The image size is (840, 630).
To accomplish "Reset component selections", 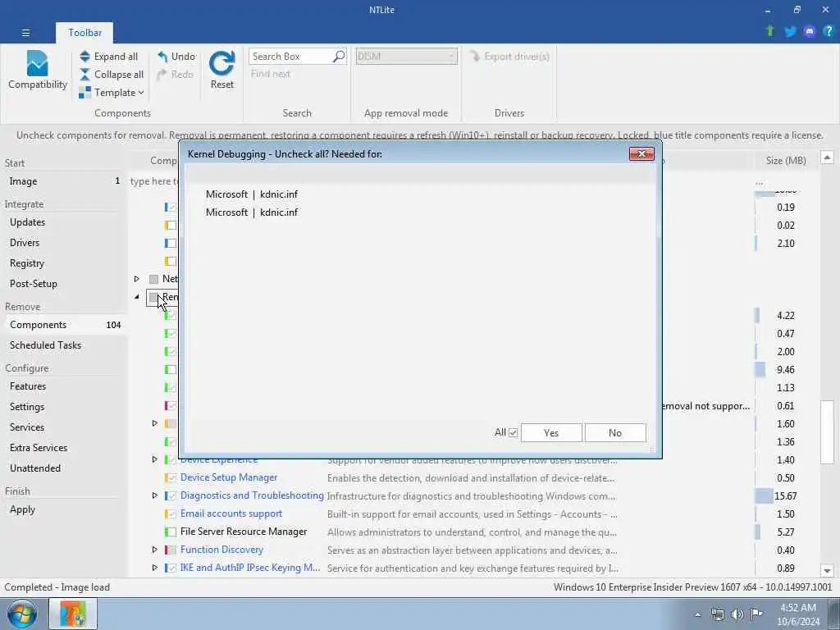I will 221,71.
